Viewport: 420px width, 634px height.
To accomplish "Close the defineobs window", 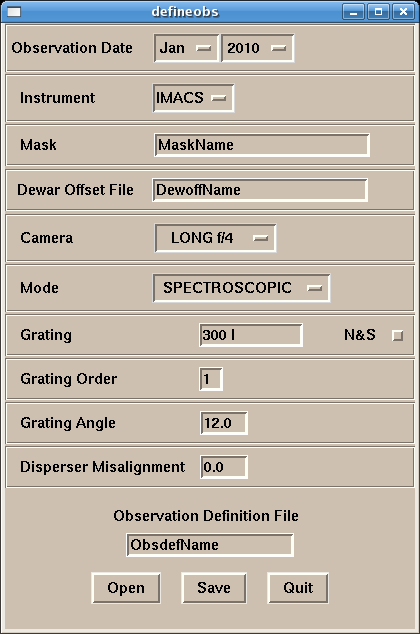I will click(x=403, y=12).
